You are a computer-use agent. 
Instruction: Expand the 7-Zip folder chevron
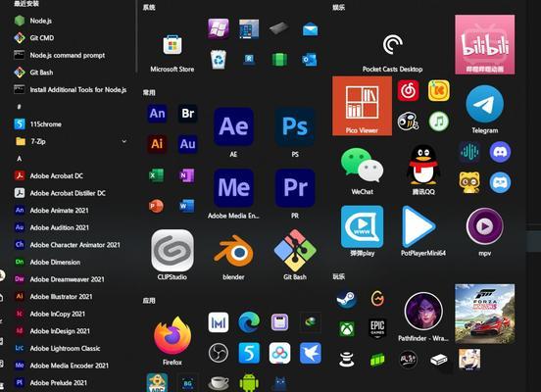[x=123, y=141]
